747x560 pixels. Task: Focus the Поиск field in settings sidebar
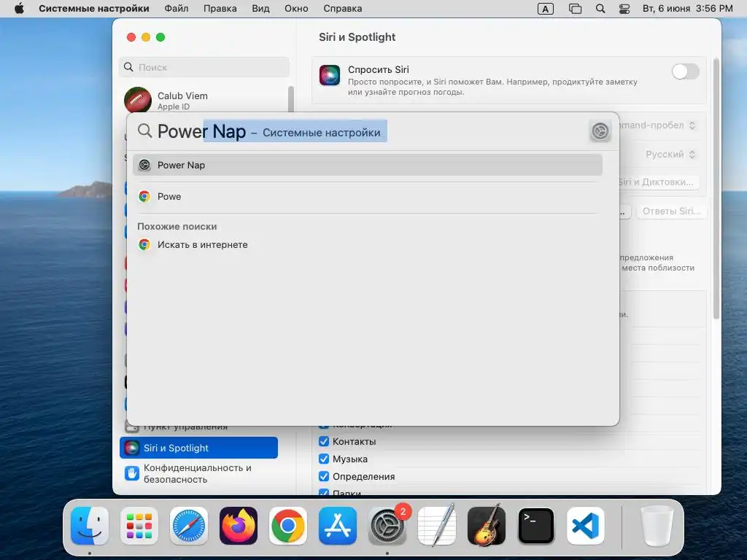point(204,67)
